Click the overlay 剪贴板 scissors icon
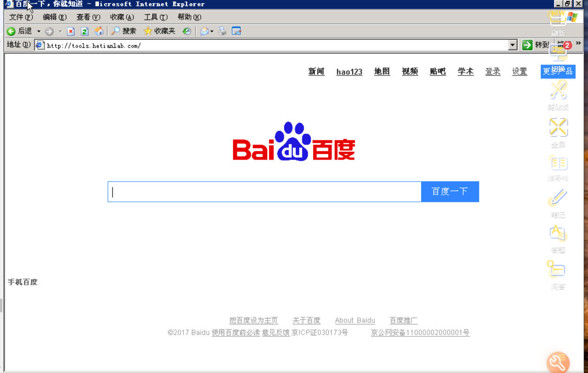This screenshot has height=373, width=588. 558,89
